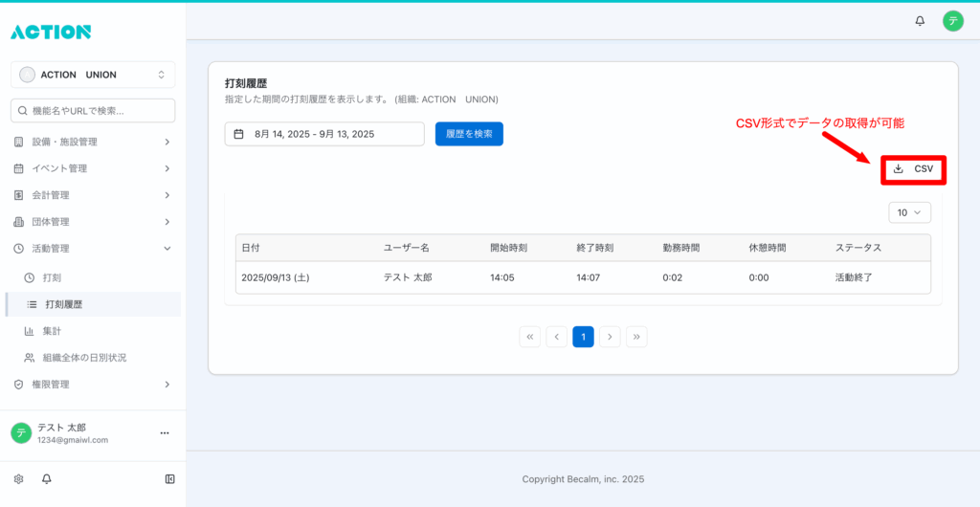Open the ACTION UNION organization selector
Viewport: 980px width, 507px height.
coord(93,75)
